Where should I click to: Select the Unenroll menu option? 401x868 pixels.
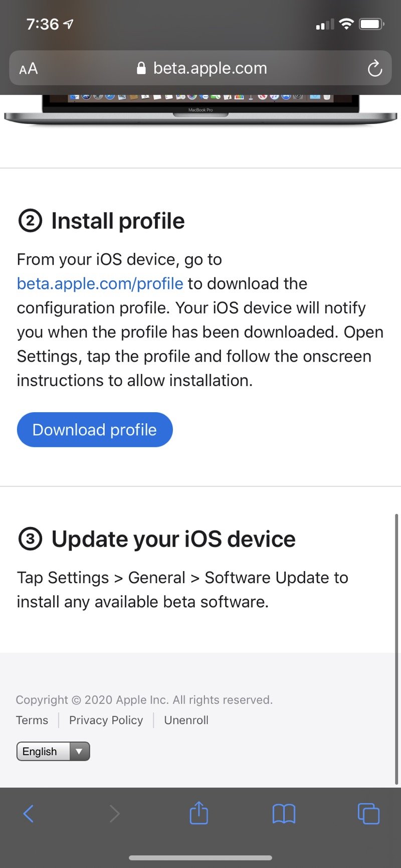point(186,720)
